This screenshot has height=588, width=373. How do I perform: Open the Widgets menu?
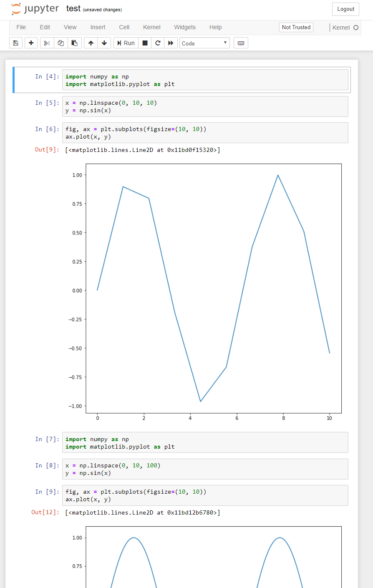pos(185,27)
